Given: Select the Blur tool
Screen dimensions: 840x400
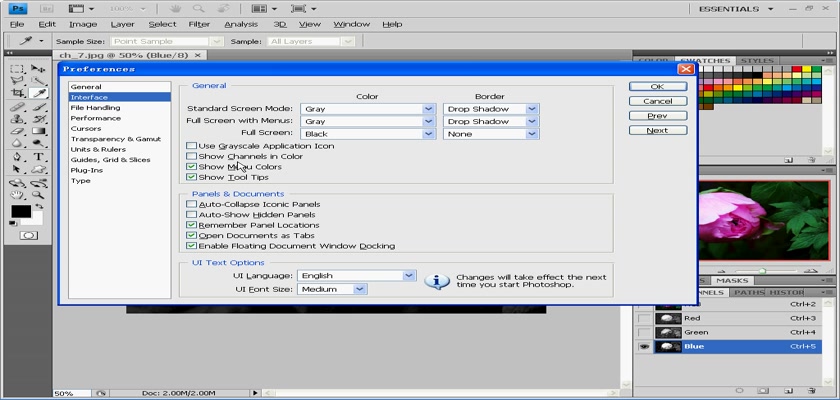Looking at the screenshot, I should pyautogui.click(x=17, y=143).
